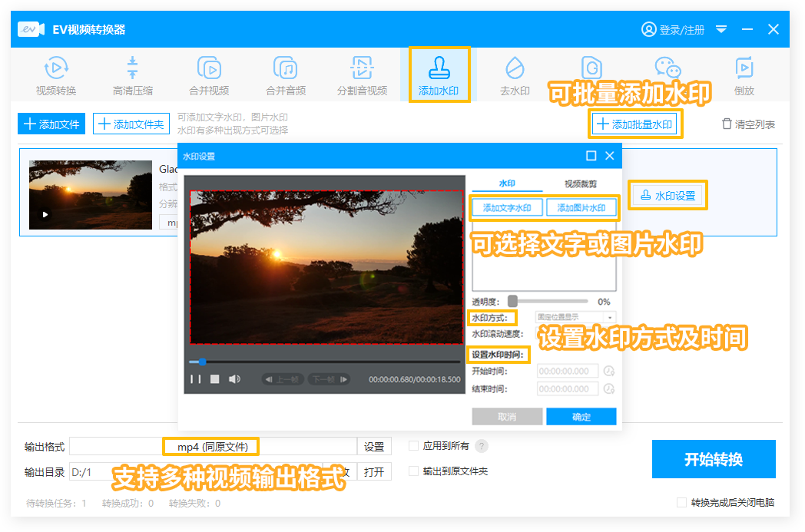
Task: Mute the preview with the speaker icon
Action: point(234,379)
